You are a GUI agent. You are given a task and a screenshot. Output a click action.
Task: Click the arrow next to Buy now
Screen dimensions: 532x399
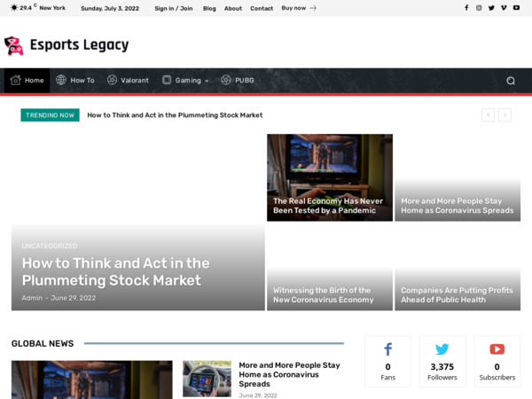tap(313, 8)
